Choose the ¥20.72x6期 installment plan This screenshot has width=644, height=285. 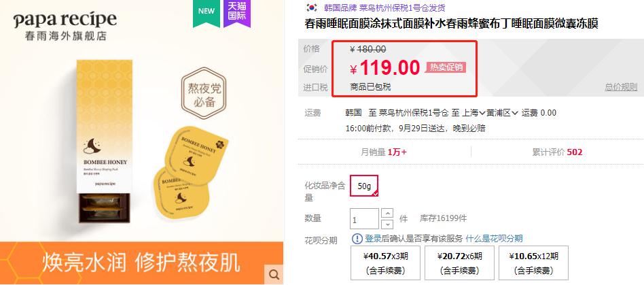[x=459, y=263]
